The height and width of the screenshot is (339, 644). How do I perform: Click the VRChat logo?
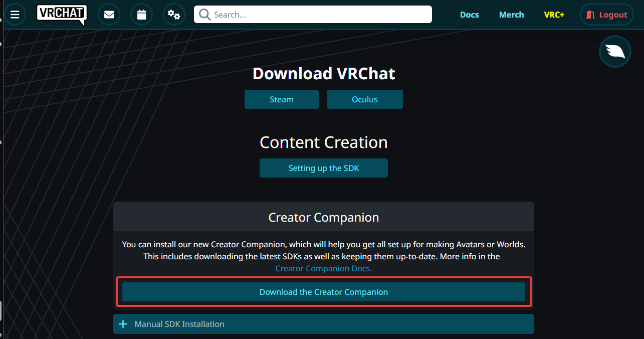tap(62, 15)
